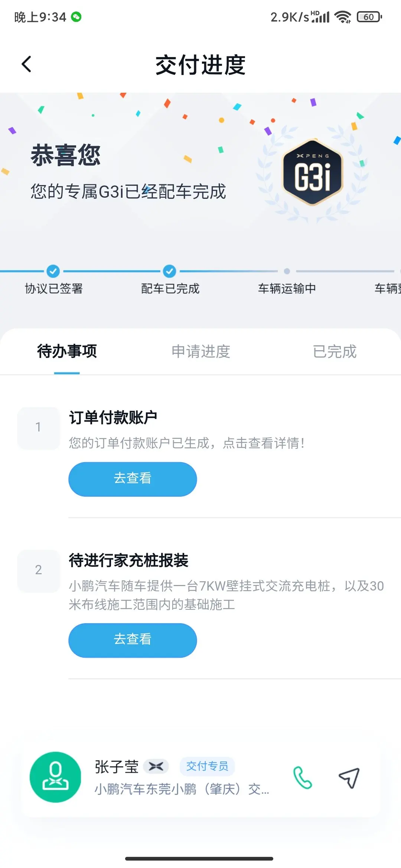This screenshot has height=868, width=401.
Task: Call delivery specialist via phone icon
Action: (302, 777)
